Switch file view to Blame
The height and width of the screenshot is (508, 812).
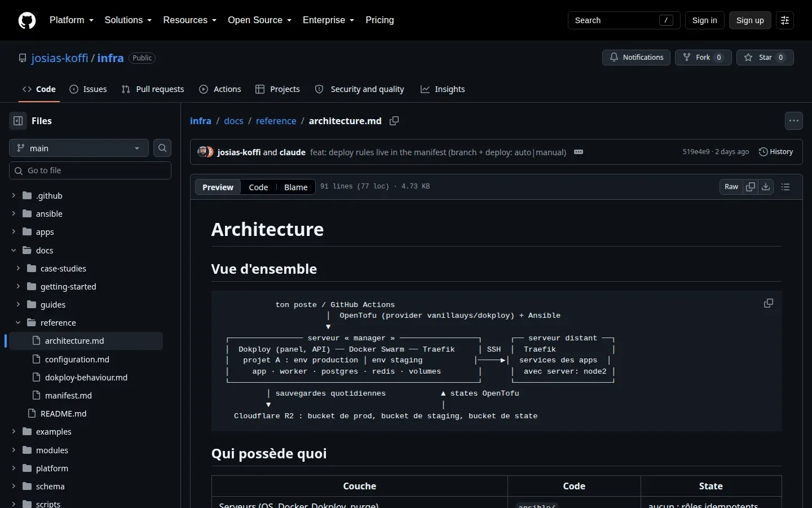[295, 187]
